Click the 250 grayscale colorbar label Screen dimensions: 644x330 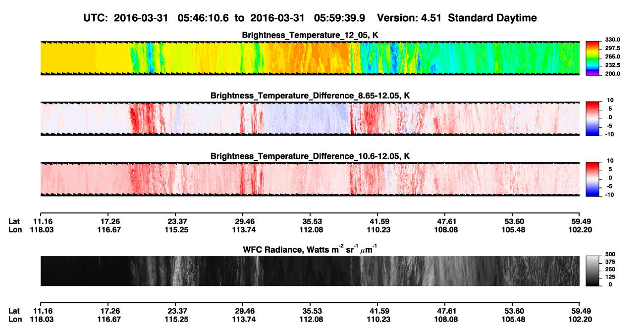[610, 269]
